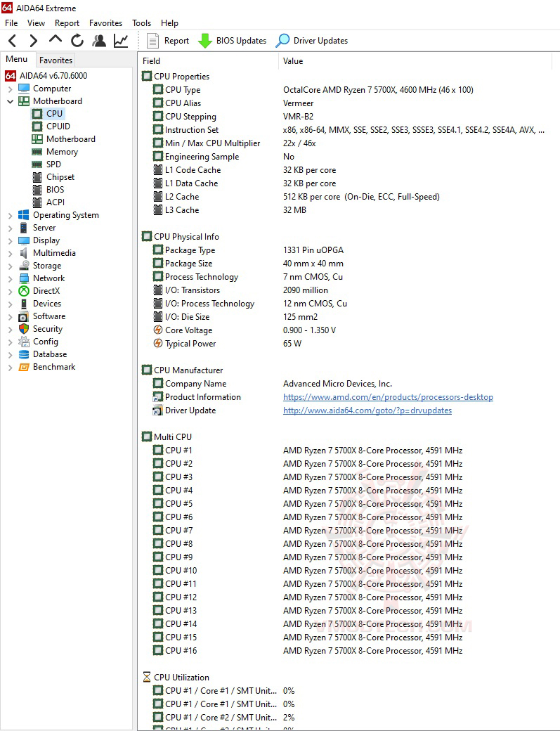Screen dimensions: 560x731
Task: Select the Server node
Action: tap(37, 228)
